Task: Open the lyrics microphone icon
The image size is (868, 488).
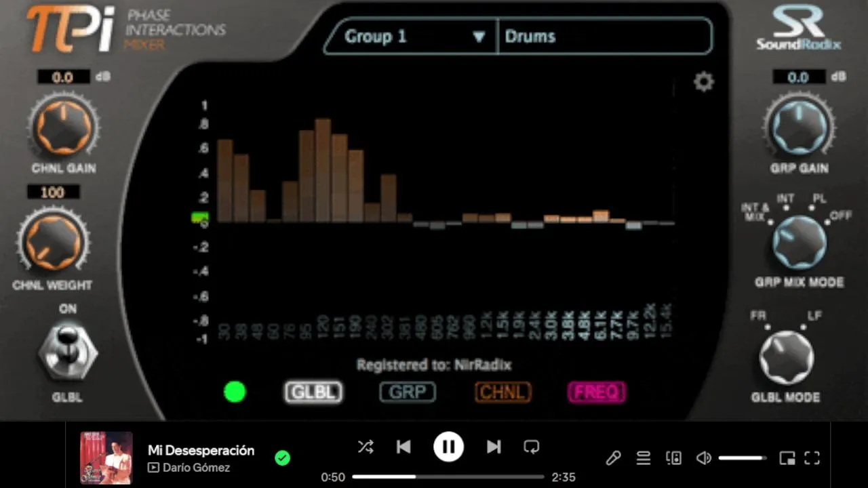Action: click(613, 458)
